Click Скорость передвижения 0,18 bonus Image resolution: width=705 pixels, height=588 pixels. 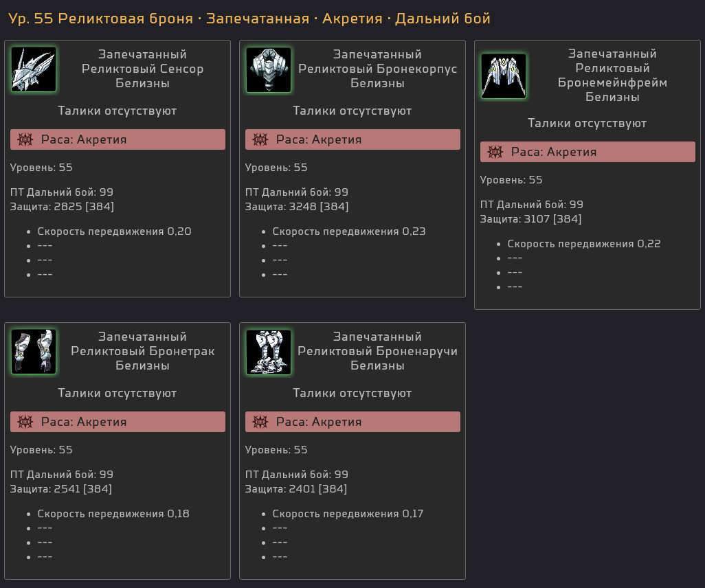(x=113, y=514)
